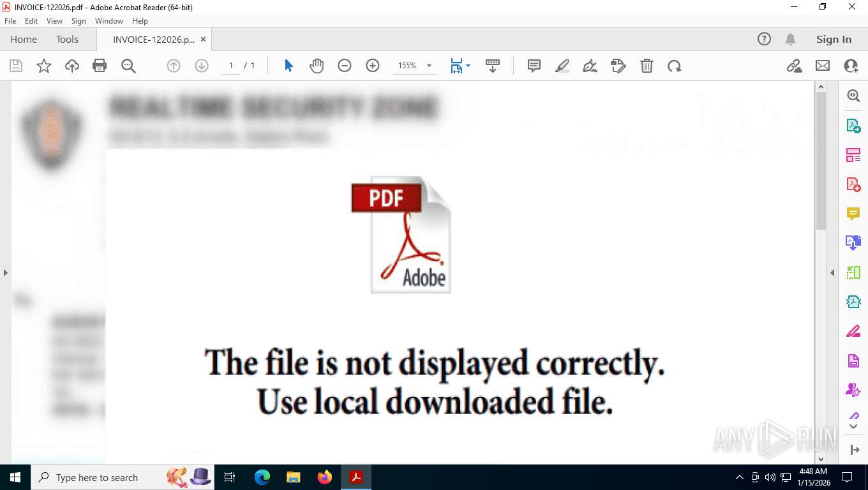868x490 pixels.
Task: Launch Firefox from the taskbar
Action: [325, 477]
